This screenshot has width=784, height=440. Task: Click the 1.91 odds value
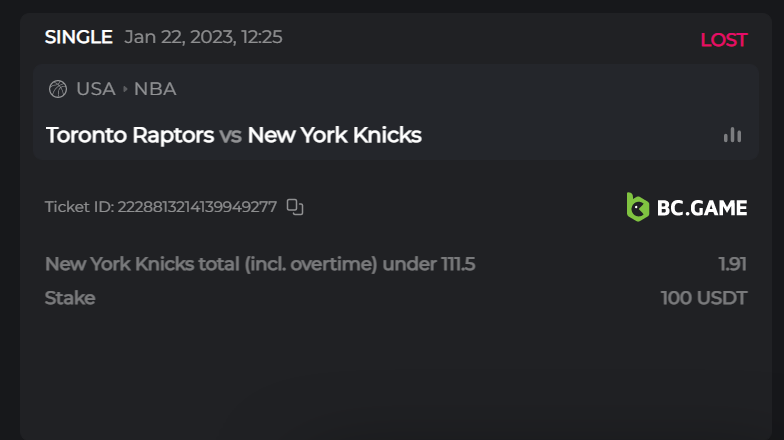pos(732,265)
